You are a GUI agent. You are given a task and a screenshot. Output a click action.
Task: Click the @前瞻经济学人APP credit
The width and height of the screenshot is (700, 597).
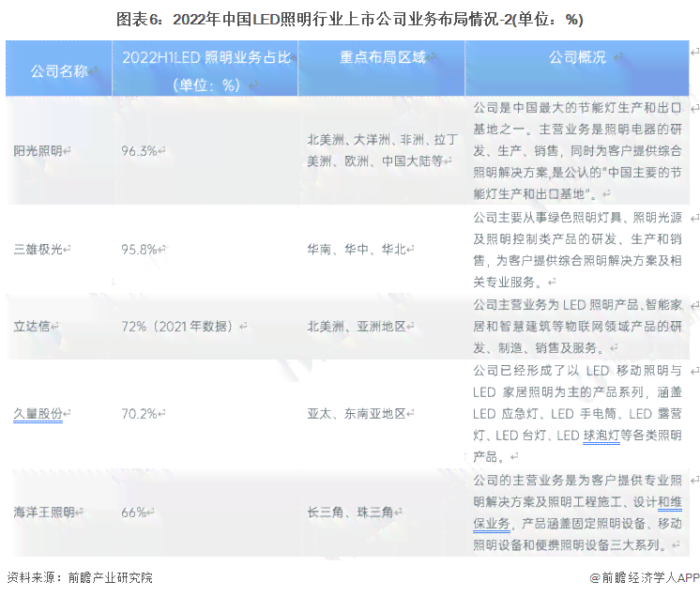pyautogui.click(x=645, y=577)
